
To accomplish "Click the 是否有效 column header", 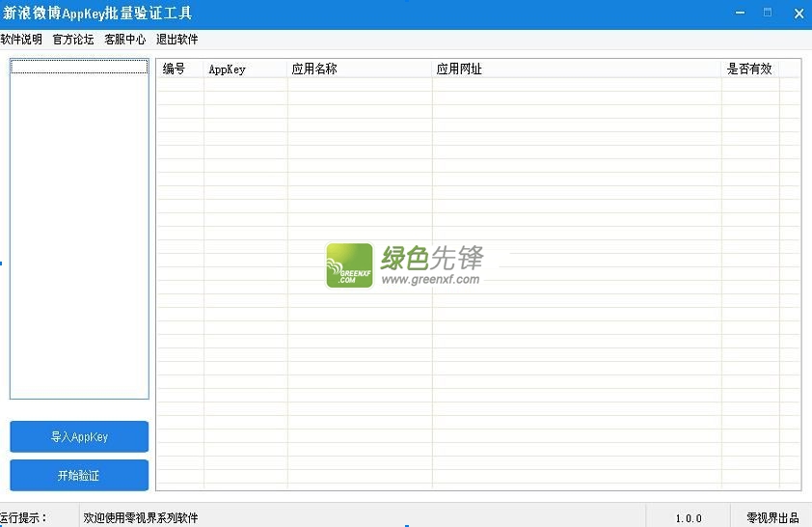I will (x=750, y=69).
